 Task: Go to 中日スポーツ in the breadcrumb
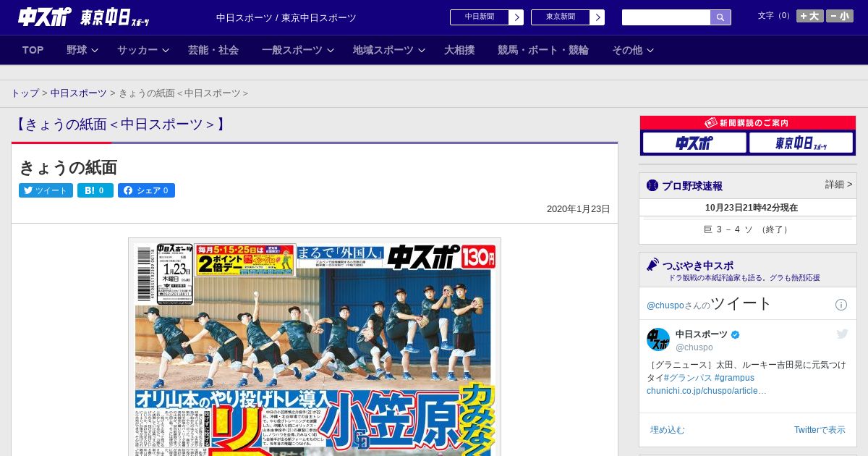click(x=79, y=93)
